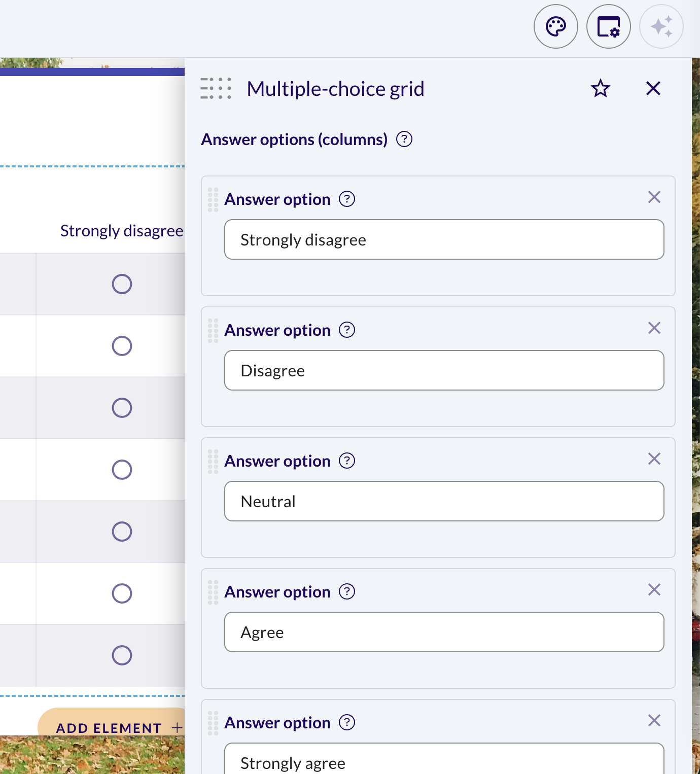Click the Strongly disagree column header

[x=122, y=231]
